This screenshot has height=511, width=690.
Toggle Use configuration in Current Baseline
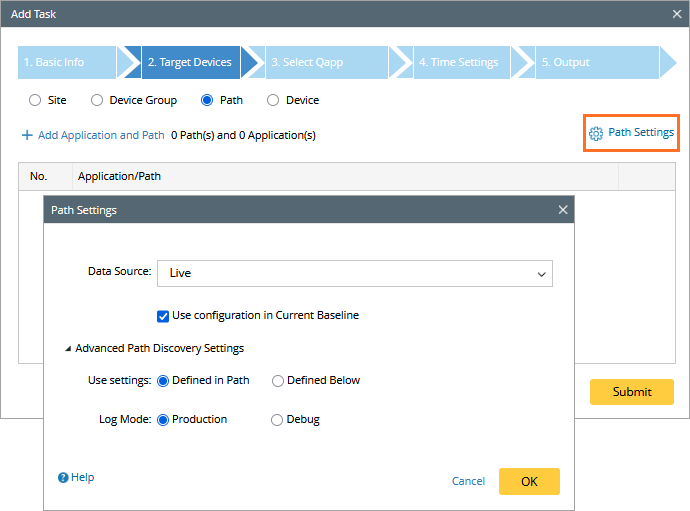pyautogui.click(x=163, y=316)
